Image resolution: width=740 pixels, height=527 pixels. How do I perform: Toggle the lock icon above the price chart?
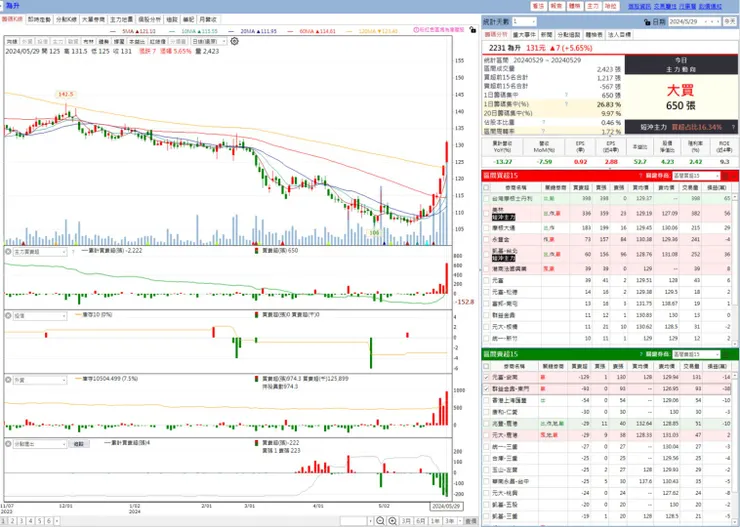pos(473,30)
